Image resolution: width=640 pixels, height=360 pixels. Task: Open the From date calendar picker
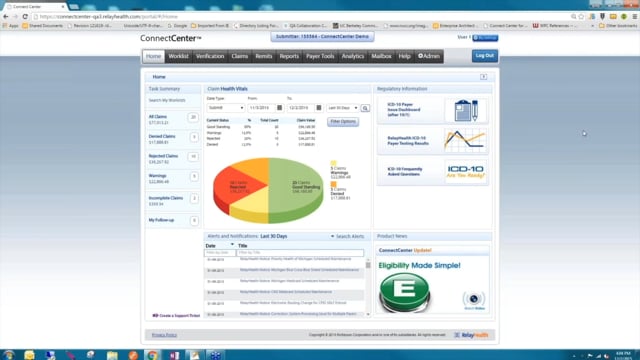click(280, 108)
